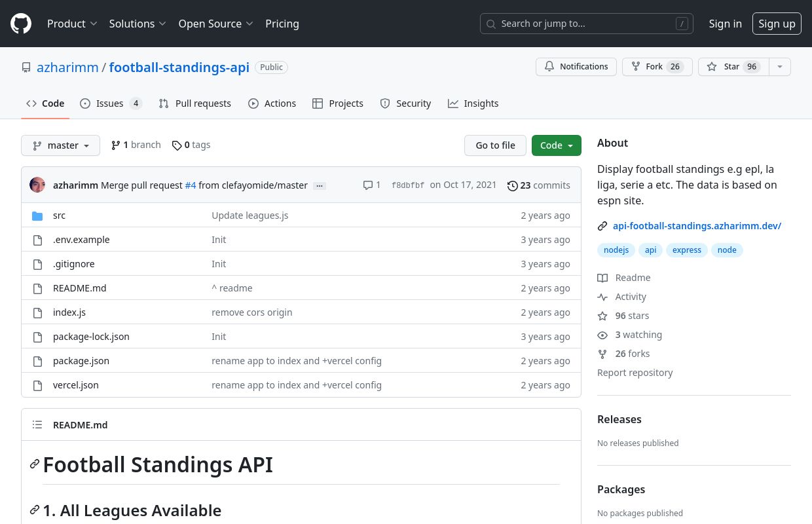Open package.json file
Viewport: 812px width, 524px height.
81,361
